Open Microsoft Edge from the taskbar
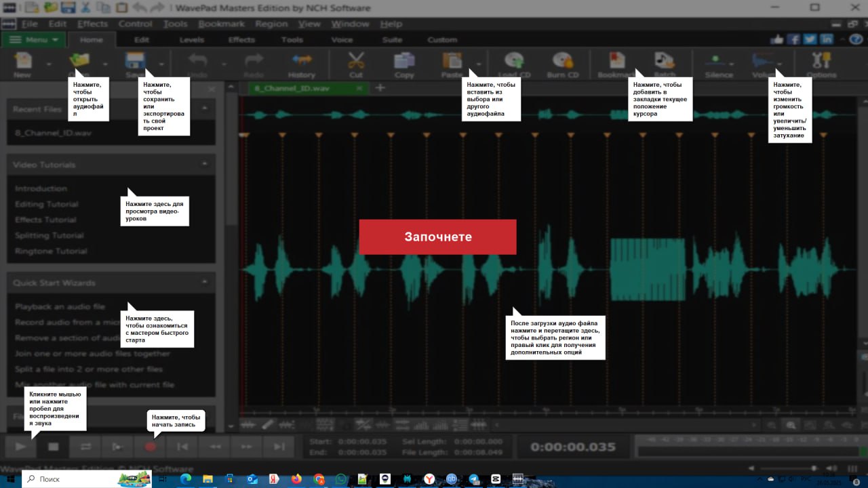Screen dimensions: 868x488 pos(186,479)
